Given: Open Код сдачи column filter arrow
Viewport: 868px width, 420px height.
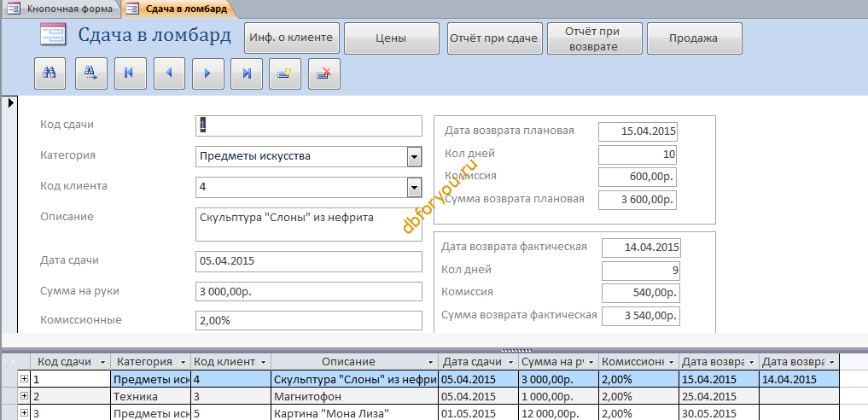Looking at the screenshot, I should click(102, 362).
